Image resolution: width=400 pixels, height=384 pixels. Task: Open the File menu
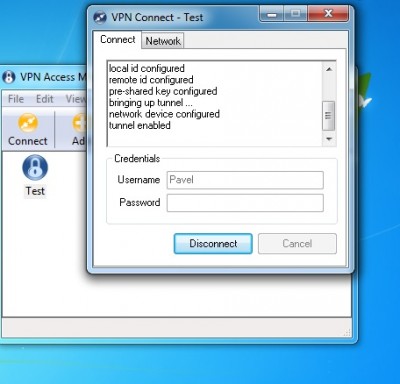click(x=16, y=99)
